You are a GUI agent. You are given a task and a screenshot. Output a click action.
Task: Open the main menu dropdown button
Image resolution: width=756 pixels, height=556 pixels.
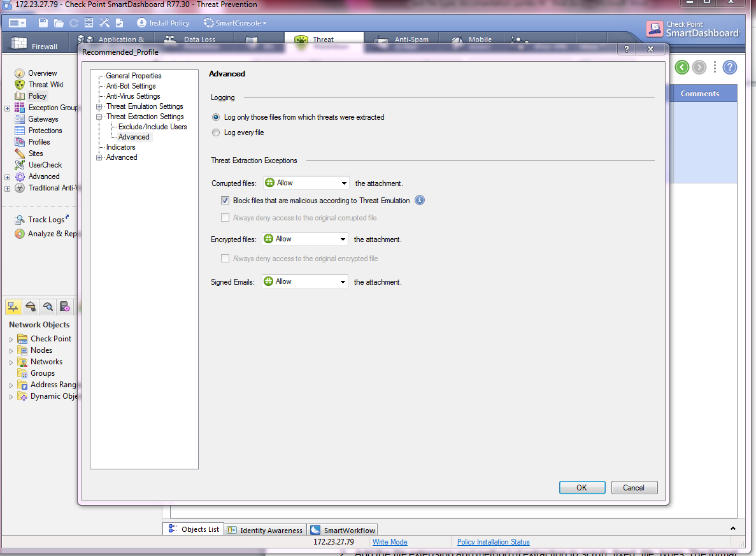pos(17,23)
